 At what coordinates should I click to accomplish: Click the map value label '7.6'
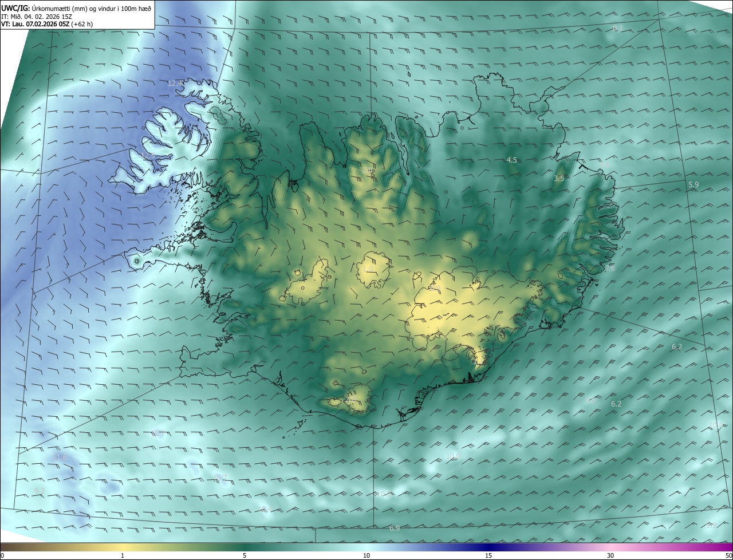click(609, 268)
